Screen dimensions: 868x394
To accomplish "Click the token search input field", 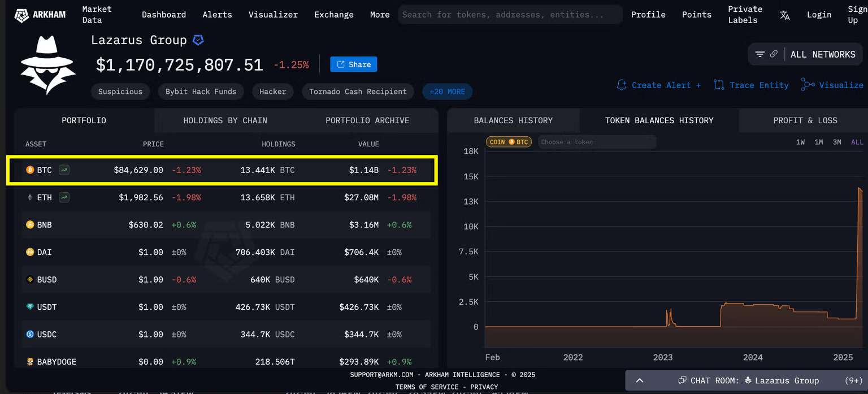I will coord(596,142).
